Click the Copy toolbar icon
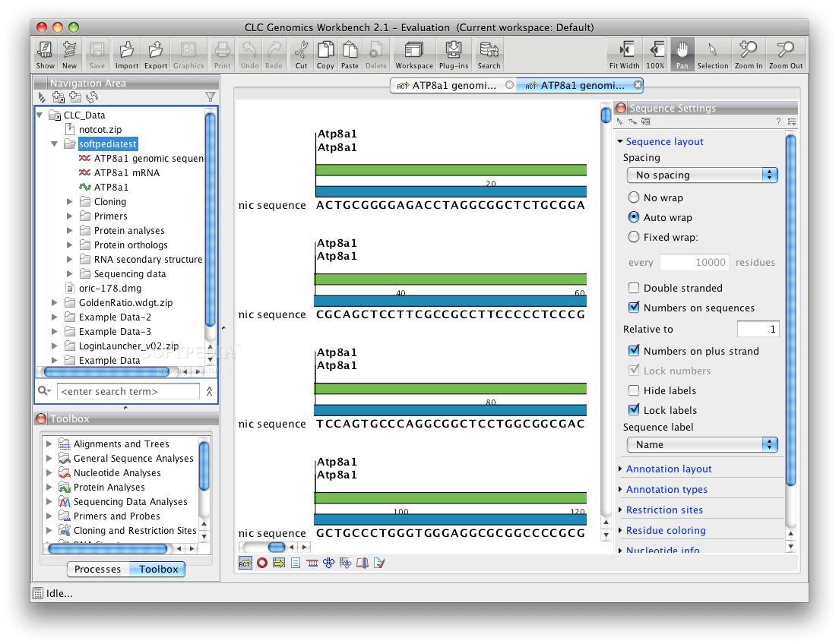Viewport: 839px width, 644px height. click(325, 54)
